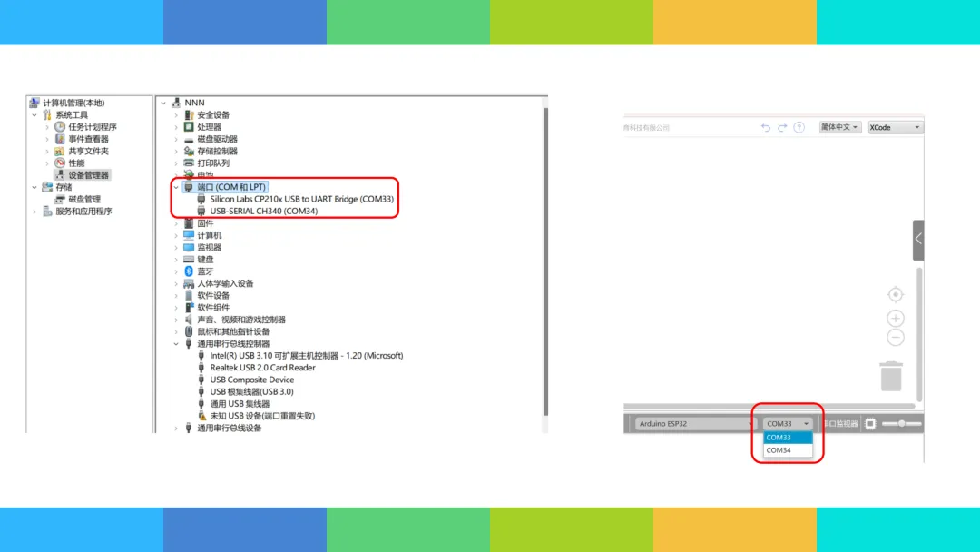Screen dimensions: 980x552
Task: Click the workspace vertical scrollbar
Action: 919,334
